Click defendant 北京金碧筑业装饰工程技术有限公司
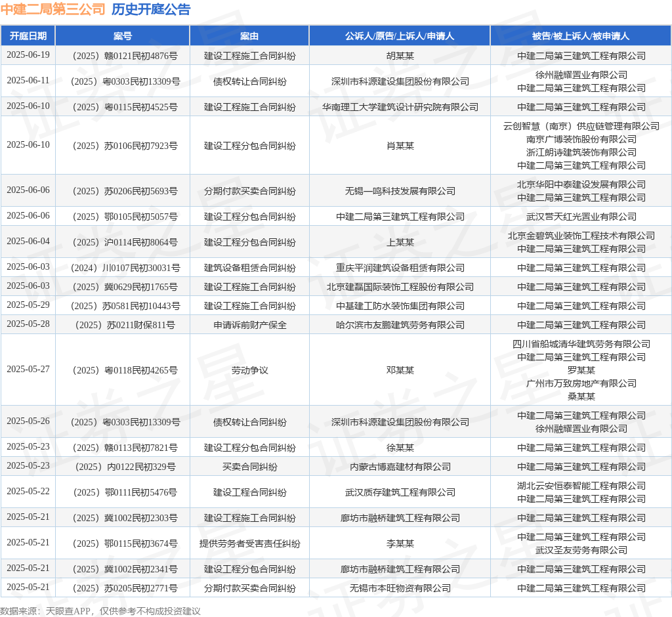The image size is (672, 617). tap(581, 236)
